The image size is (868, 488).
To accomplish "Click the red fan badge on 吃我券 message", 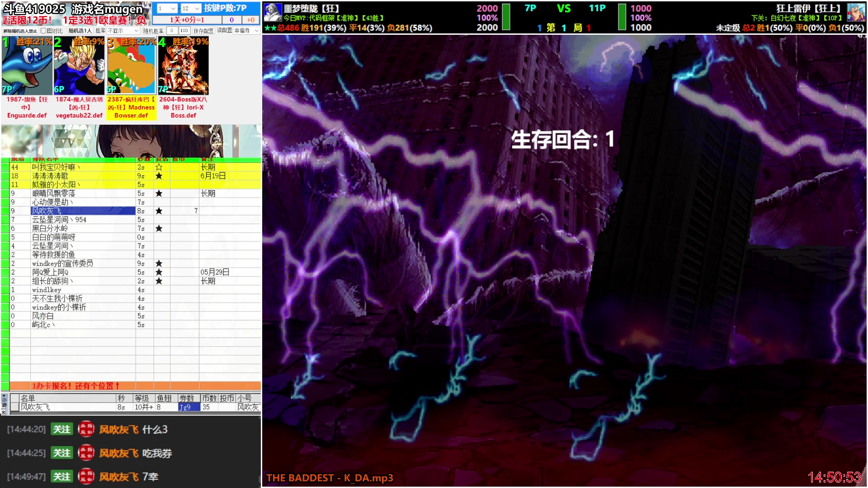I will (86, 453).
